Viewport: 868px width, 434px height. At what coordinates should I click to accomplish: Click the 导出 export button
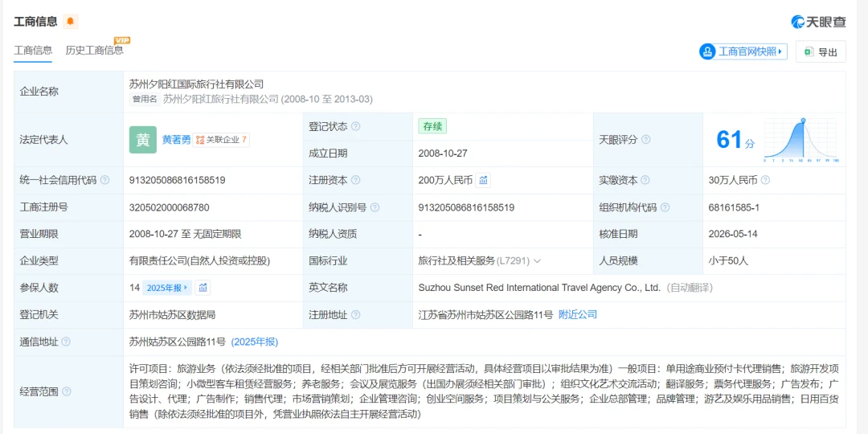click(x=821, y=52)
